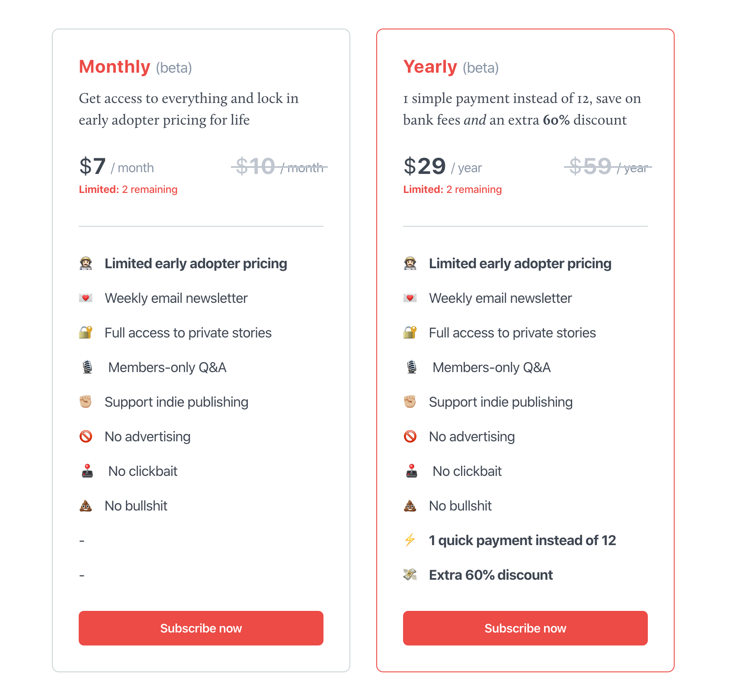This screenshot has width=730, height=700.
Task: Click Limited: 2 remaining under Monthly price
Action: click(128, 189)
